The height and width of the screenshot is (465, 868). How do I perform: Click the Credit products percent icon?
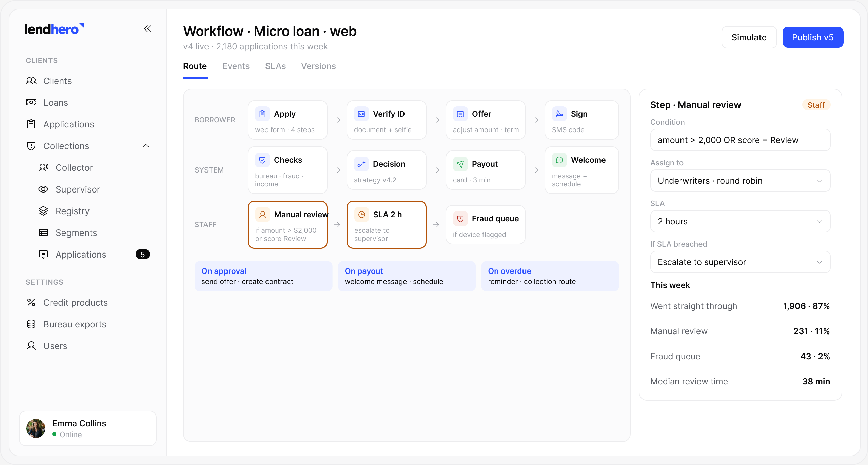point(31,303)
